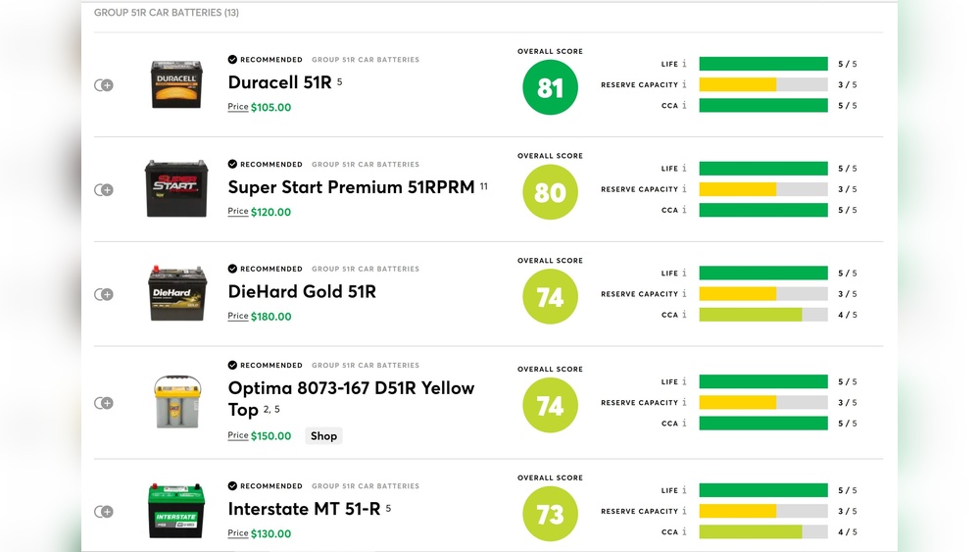980x552 pixels.
Task: Click info icon next to Duracell Reserve Capacity
Action: point(684,85)
